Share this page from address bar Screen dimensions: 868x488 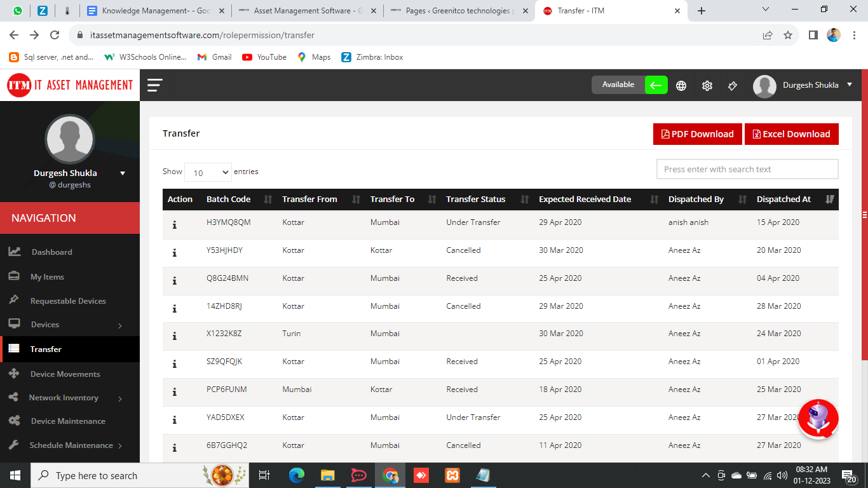(x=768, y=35)
